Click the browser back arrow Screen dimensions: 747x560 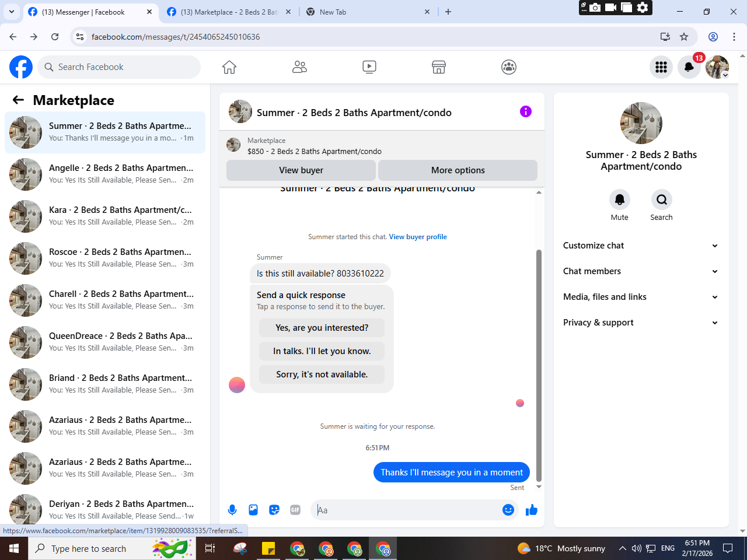13,37
